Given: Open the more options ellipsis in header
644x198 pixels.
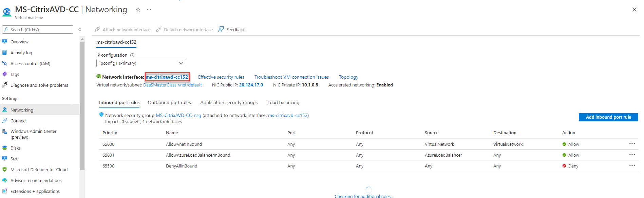Looking at the screenshot, I should (149, 10).
